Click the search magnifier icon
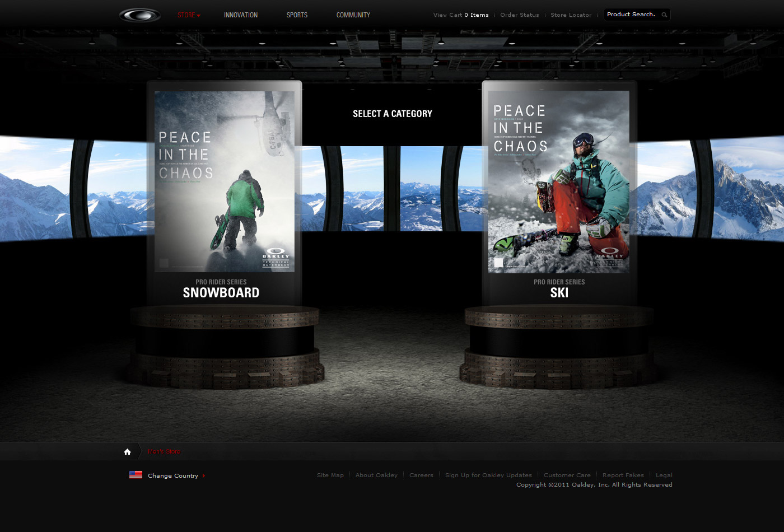This screenshot has height=532, width=784. pyautogui.click(x=664, y=15)
